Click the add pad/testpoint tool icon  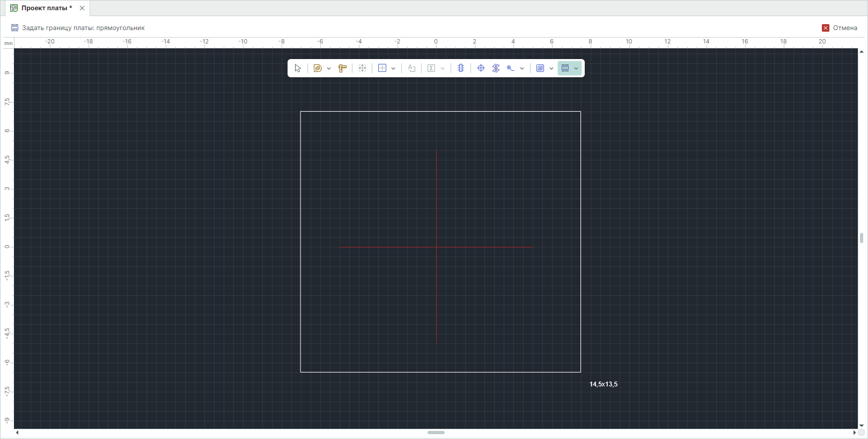click(x=511, y=68)
